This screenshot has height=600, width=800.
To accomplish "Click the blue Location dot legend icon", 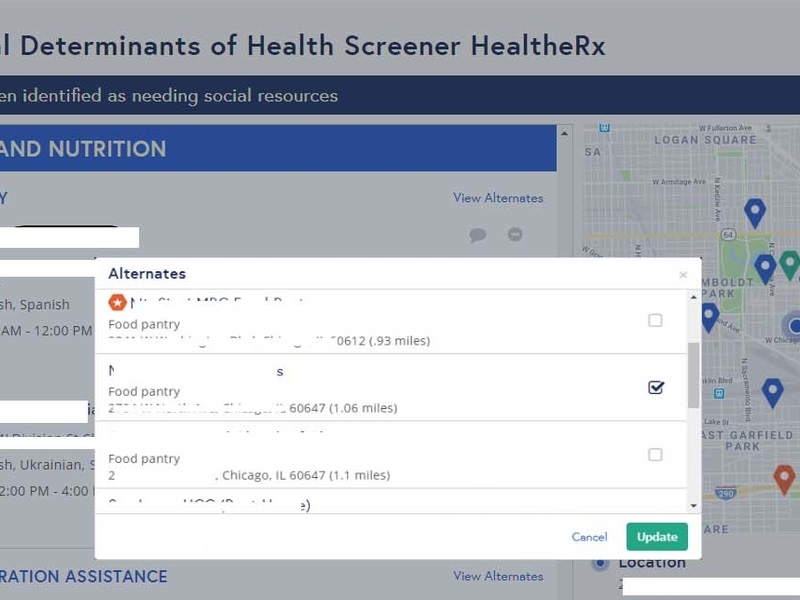I will point(601,563).
